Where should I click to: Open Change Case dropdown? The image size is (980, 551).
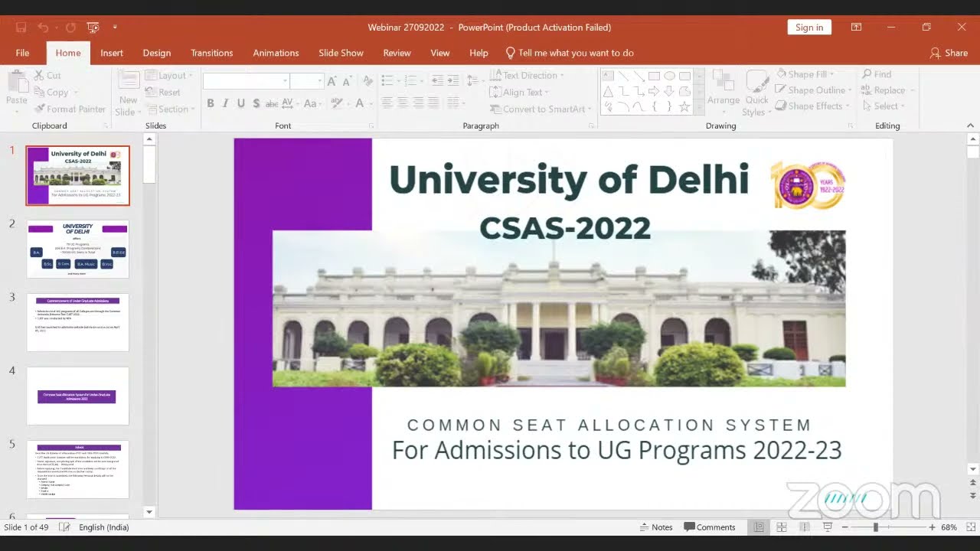click(x=311, y=103)
